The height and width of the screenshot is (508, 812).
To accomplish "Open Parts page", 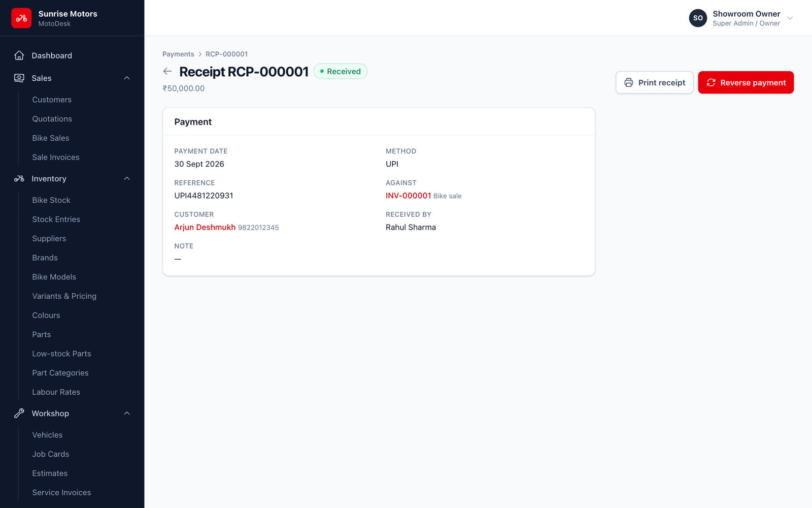I will pyautogui.click(x=42, y=335).
